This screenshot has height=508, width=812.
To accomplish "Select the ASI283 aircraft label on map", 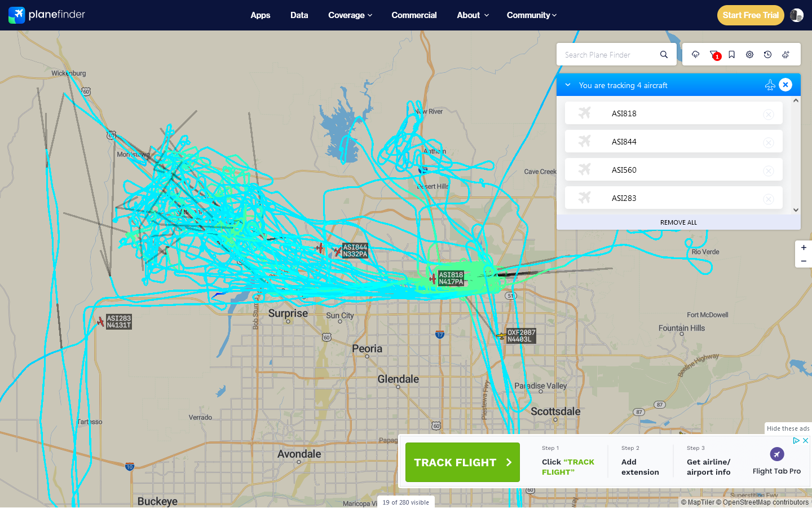I will tap(119, 322).
